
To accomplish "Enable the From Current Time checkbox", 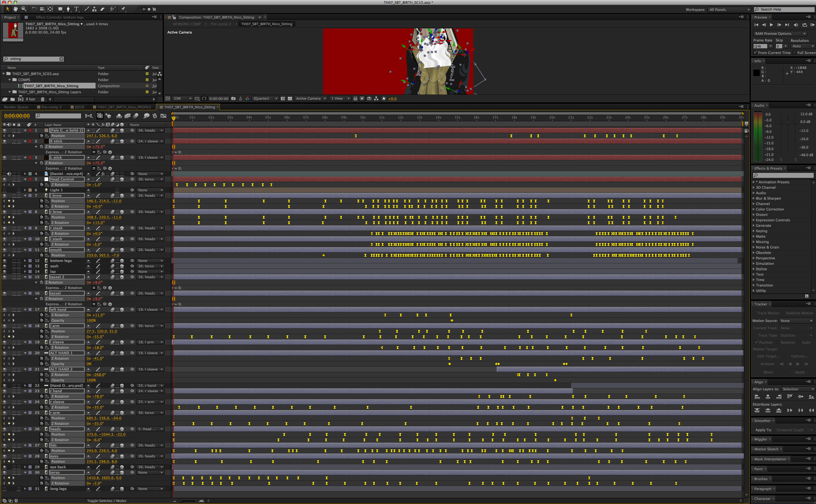I will [x=755, y=53].
